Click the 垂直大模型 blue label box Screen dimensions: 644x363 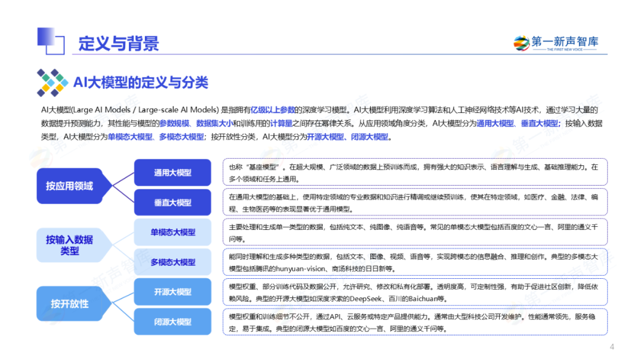pyautogui.click(x=172, y=202)
